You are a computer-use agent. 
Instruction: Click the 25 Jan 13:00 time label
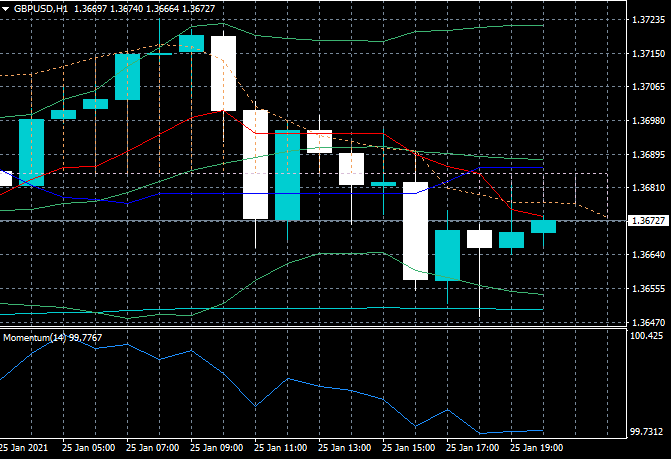tap(344, 448)
